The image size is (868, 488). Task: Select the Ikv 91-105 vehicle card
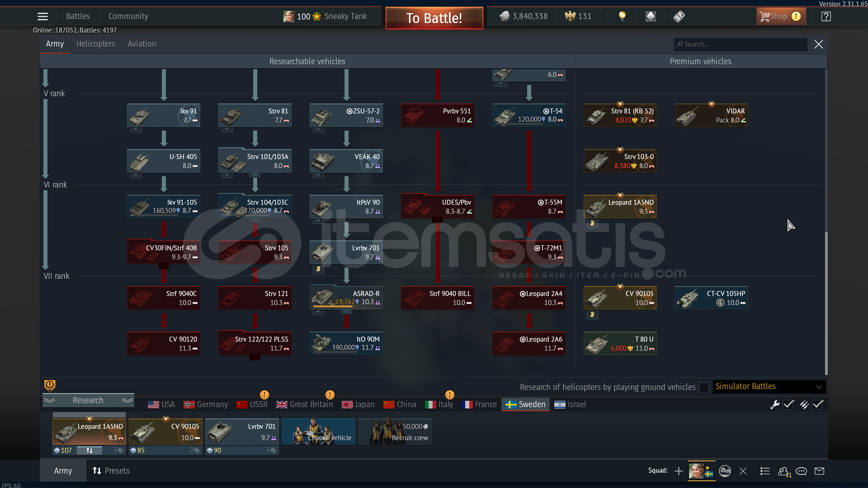tap(164, 206)
